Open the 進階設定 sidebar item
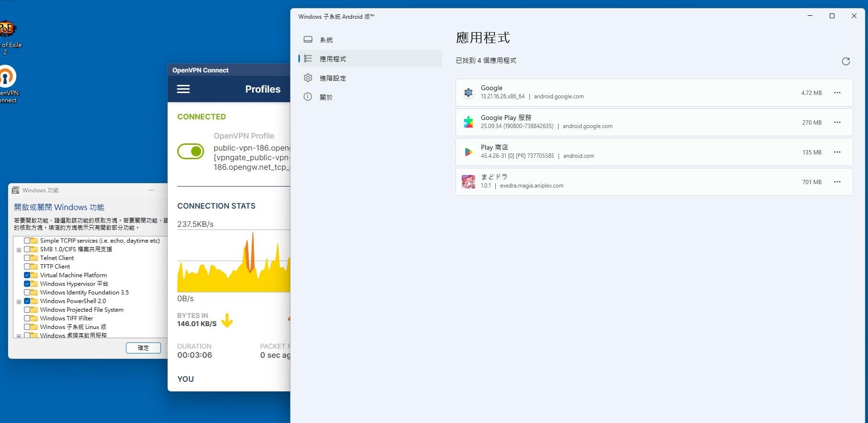Image resolution: width=868 pixels, height=423 pixels. click(370, 78)
